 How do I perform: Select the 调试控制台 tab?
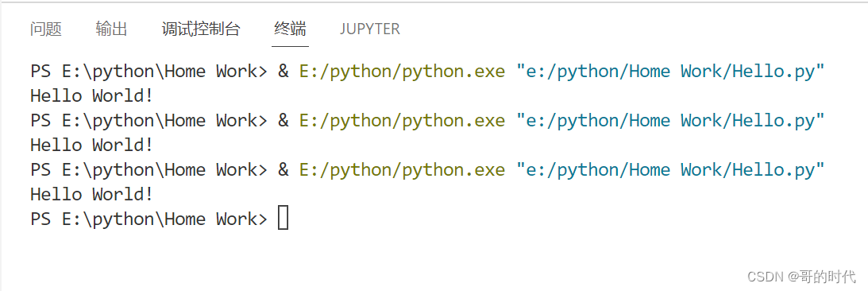coord(201,29)
